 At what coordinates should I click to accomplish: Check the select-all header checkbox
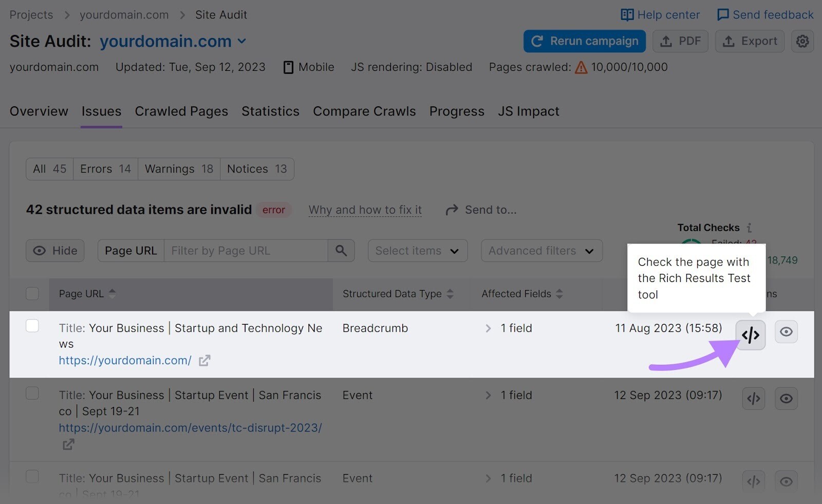tap(32, 293)
